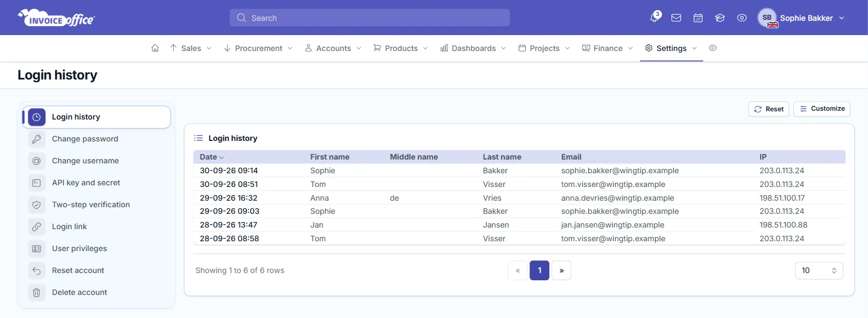Screen dimensions: 868x318
Task: Open the Dashboards menu
Action: (473, 48)
